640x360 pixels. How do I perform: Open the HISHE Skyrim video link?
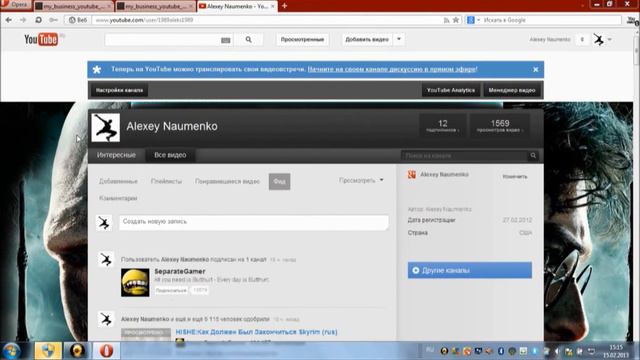(256, 332)
